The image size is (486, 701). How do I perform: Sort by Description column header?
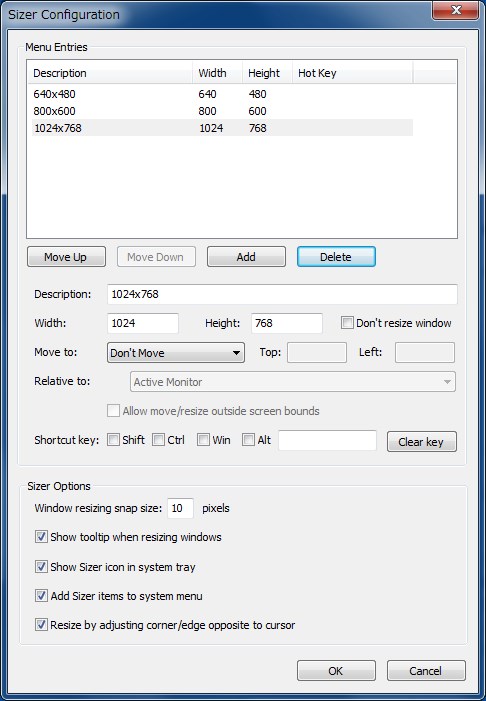(110, 73)
